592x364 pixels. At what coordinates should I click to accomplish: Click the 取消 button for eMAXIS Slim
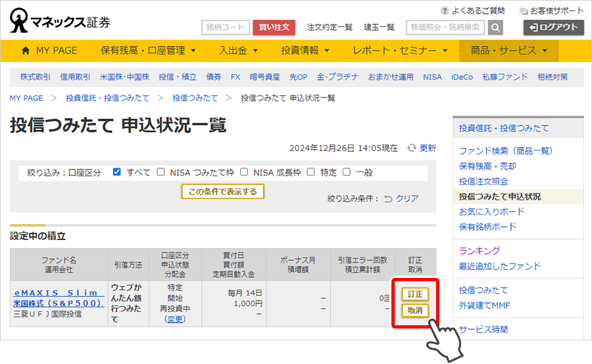click(x=415, y=310)
